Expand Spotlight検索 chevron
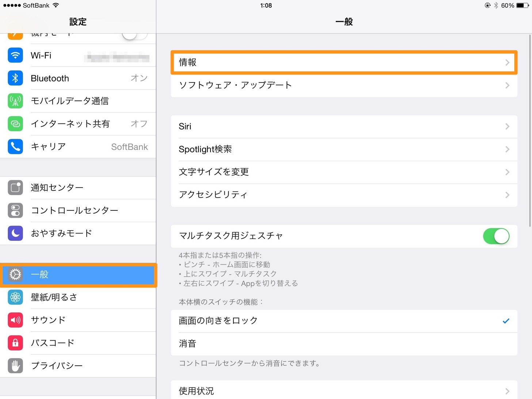Viewport: 532px width, 399px height. tap(507, 149)
